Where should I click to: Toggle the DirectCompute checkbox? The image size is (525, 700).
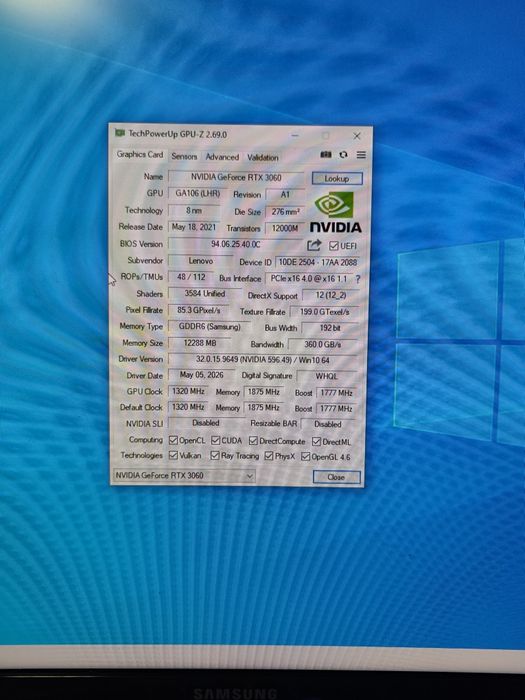pos(253,441)
